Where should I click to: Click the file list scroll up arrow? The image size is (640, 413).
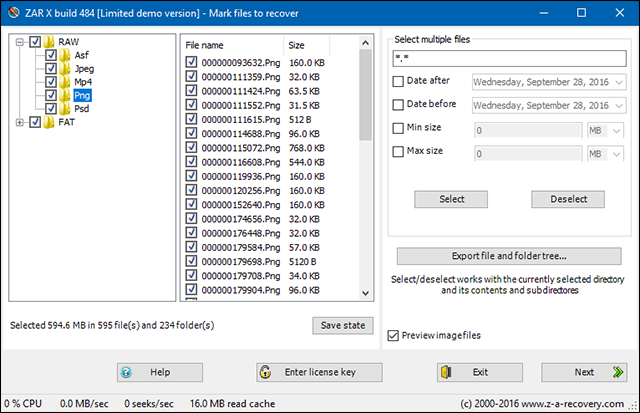pos(365,42)
